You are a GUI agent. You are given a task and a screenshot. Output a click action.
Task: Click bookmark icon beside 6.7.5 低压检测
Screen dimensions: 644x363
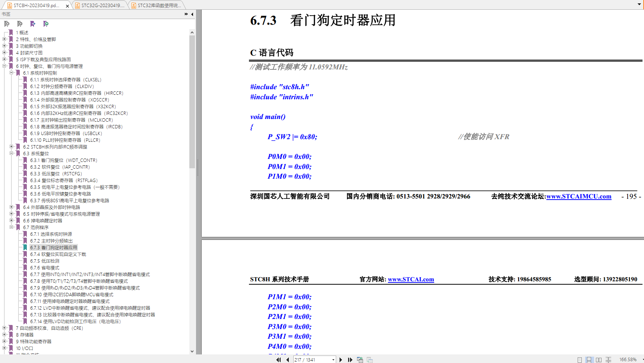[x=25, y=261]
